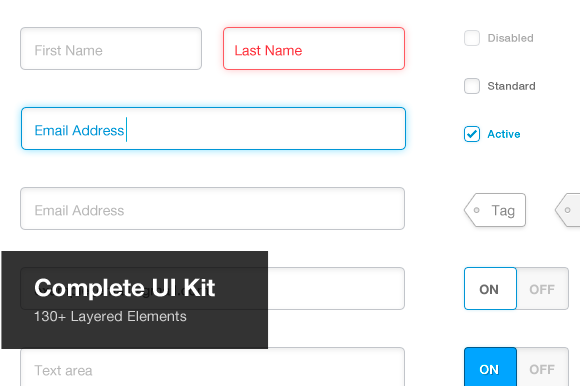Click the 130+ Layered Elements subtitle
The height and width of the screenshot is (386, 580).
tap(110, 316)
